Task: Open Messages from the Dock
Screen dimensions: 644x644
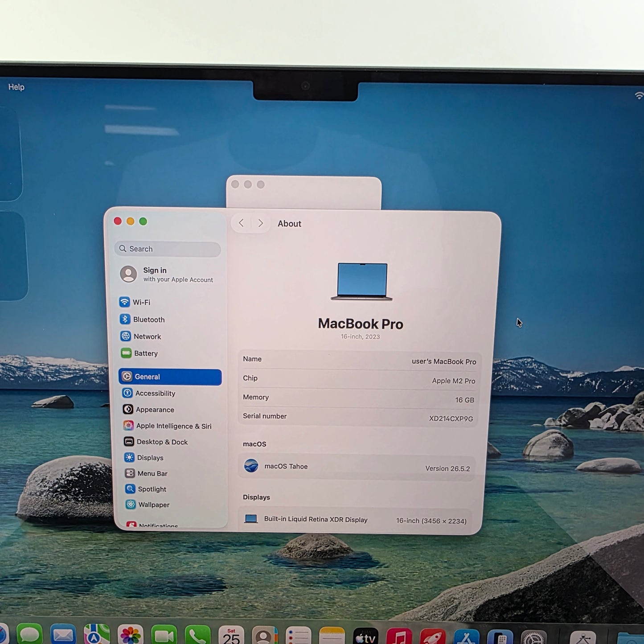Action: pos(29,635)
